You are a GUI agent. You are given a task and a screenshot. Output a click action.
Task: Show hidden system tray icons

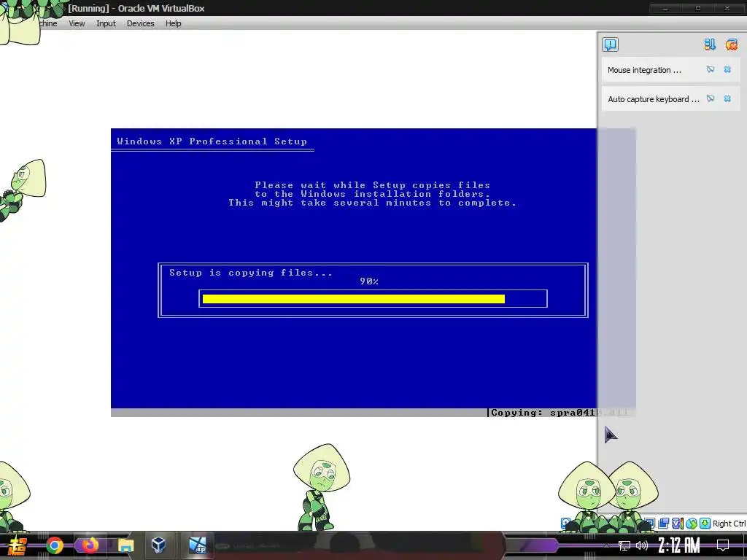pyautogui.click(x=606, y=545)
